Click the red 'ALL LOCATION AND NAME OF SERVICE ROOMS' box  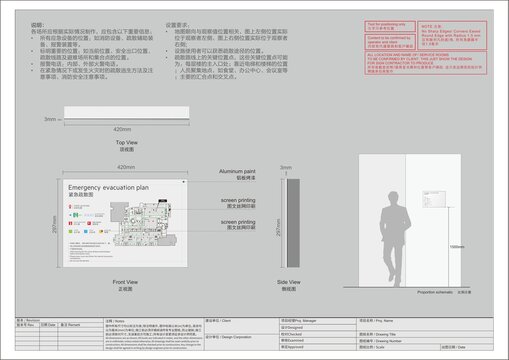(x=426, y=63)
